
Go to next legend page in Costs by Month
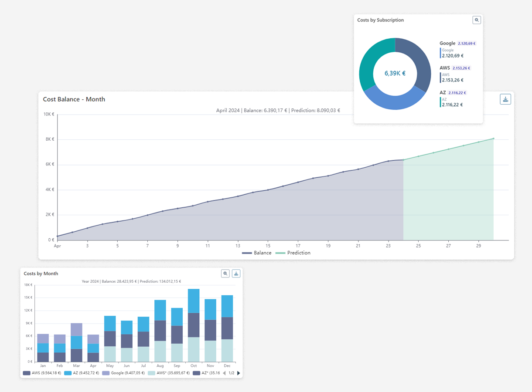239,373
